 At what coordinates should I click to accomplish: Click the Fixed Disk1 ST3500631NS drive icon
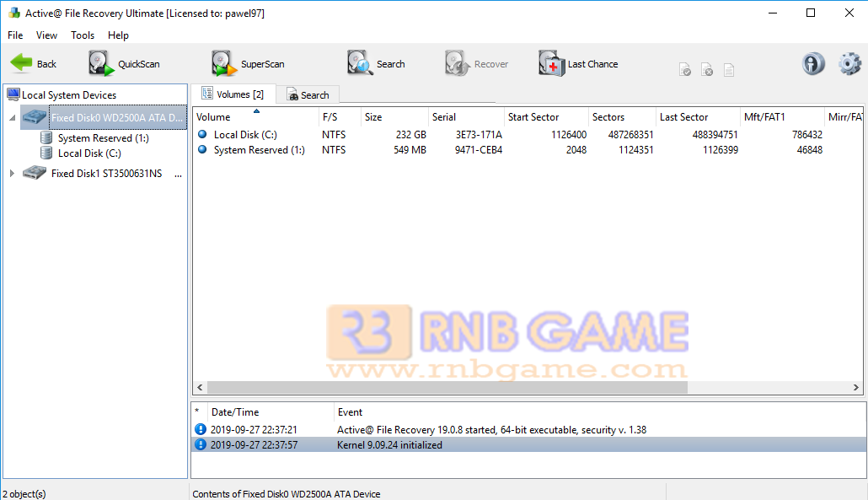[35, 174]
